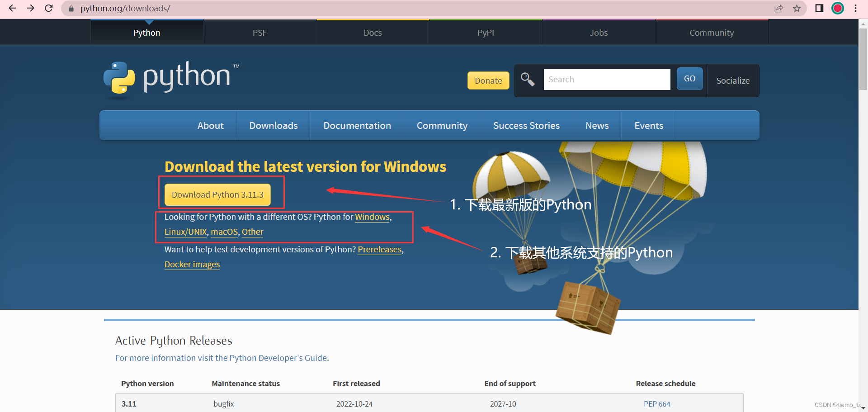
Task: Click the Active Python Releases heading
Action: (x=174, y=341)
